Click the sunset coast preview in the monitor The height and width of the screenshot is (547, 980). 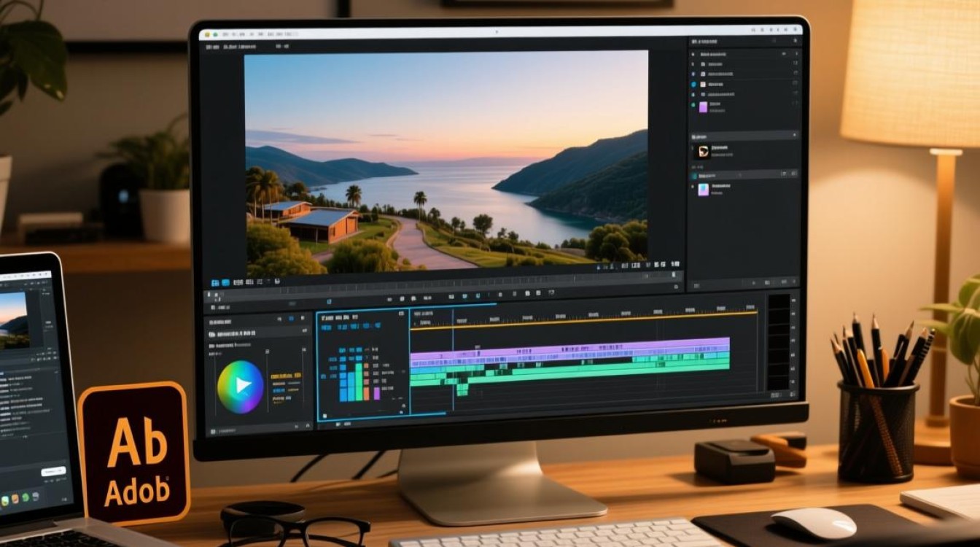pyautogui.click(x=446, y=161)
